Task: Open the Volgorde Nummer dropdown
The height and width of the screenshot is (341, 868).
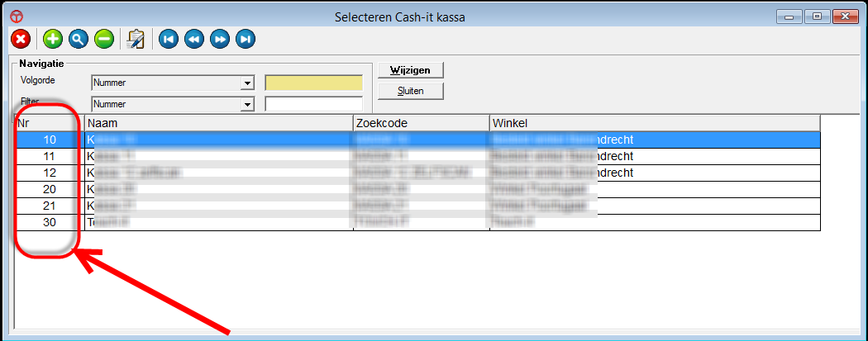Action: (x=172, y=83)
